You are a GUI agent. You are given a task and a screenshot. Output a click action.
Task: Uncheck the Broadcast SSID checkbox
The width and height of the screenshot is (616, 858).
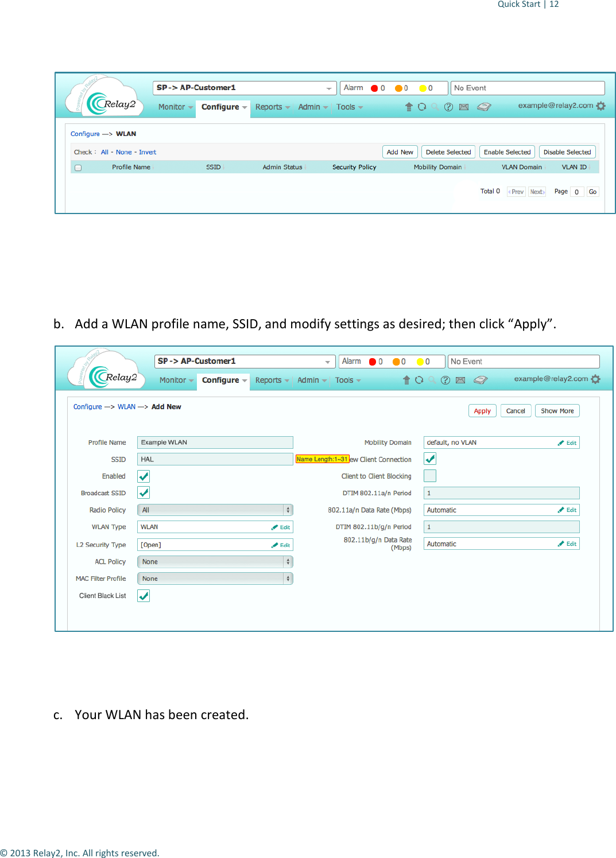click(x=143, y=492)
